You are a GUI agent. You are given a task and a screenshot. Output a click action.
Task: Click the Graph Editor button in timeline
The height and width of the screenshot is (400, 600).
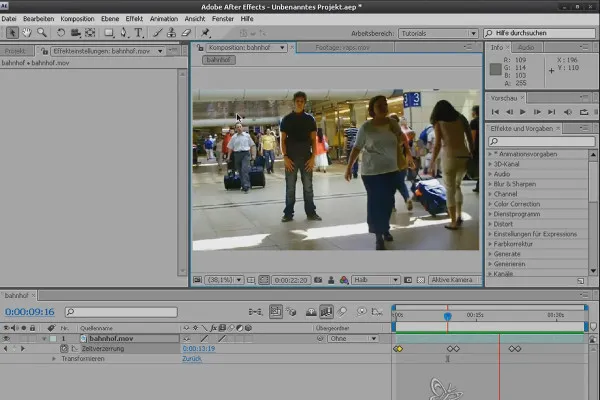coord(377,312)
